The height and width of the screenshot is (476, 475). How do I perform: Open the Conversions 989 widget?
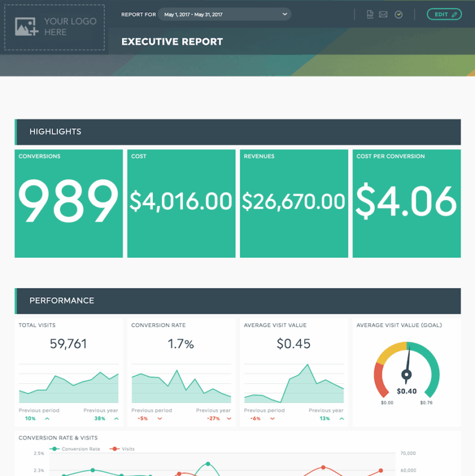tap(69, 203)
